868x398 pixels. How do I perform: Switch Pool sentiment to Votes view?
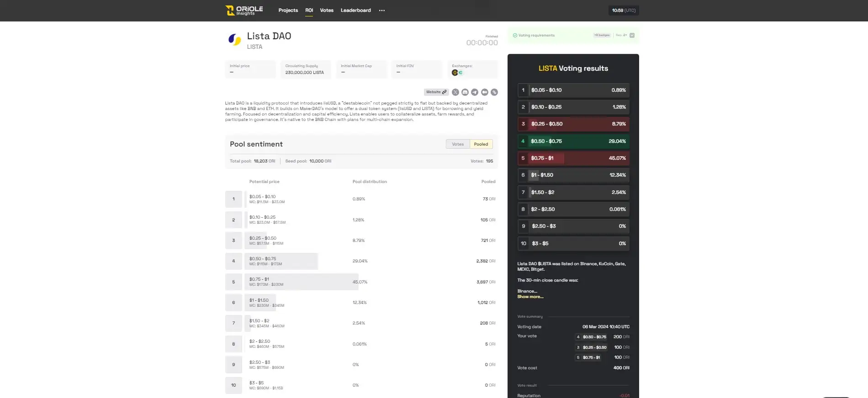point(457,144)
